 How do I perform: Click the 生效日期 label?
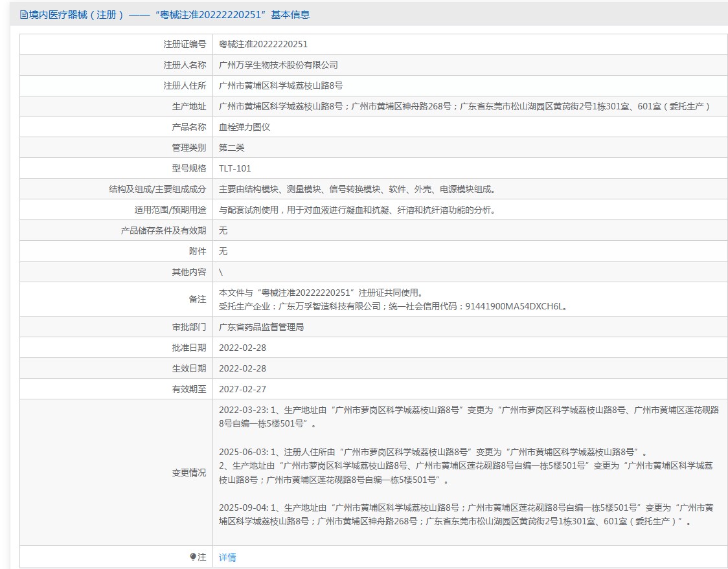coord(189,368)
